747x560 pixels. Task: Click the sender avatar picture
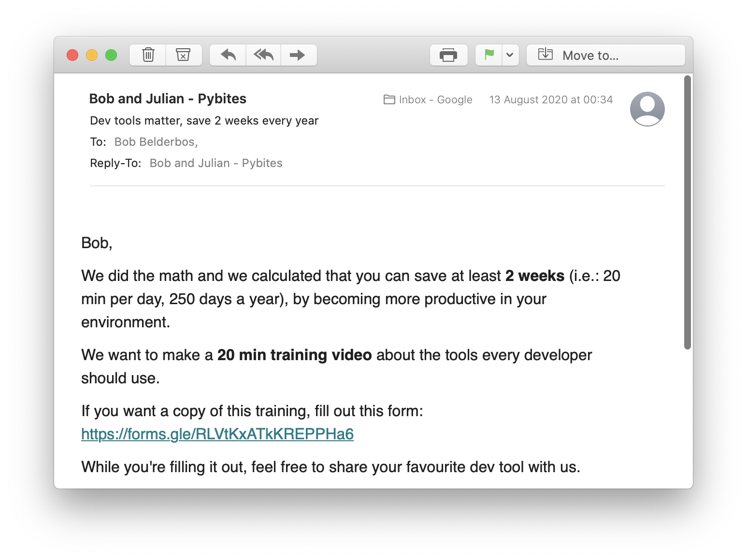(647, 109)
